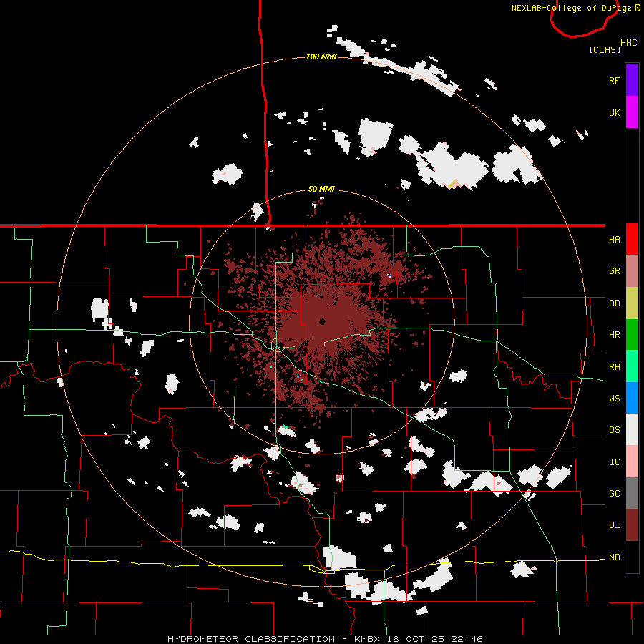Pick the RA light green legend block

(x=632, y=366)
